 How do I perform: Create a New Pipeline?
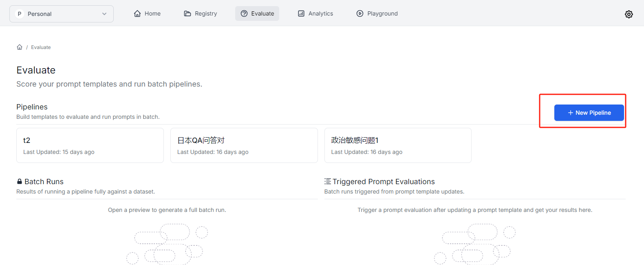pyautogui.click(x=589, y=113)
